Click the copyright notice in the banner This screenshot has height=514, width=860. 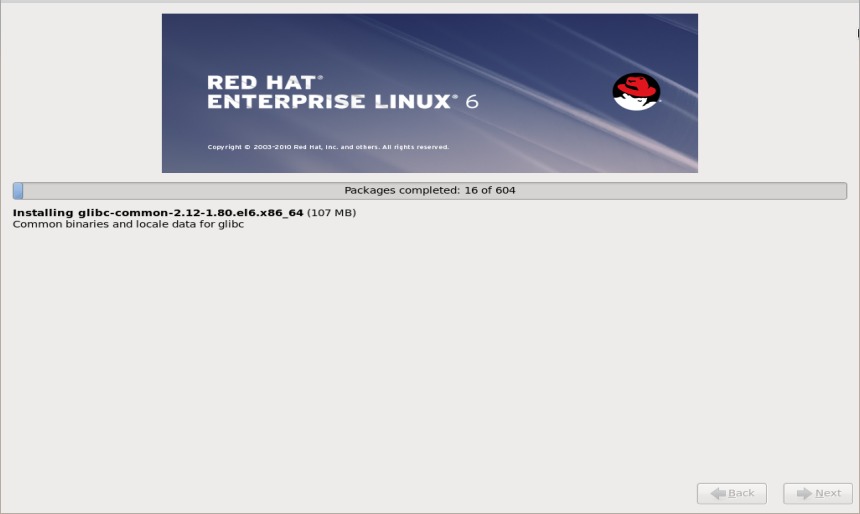[328, 147]
